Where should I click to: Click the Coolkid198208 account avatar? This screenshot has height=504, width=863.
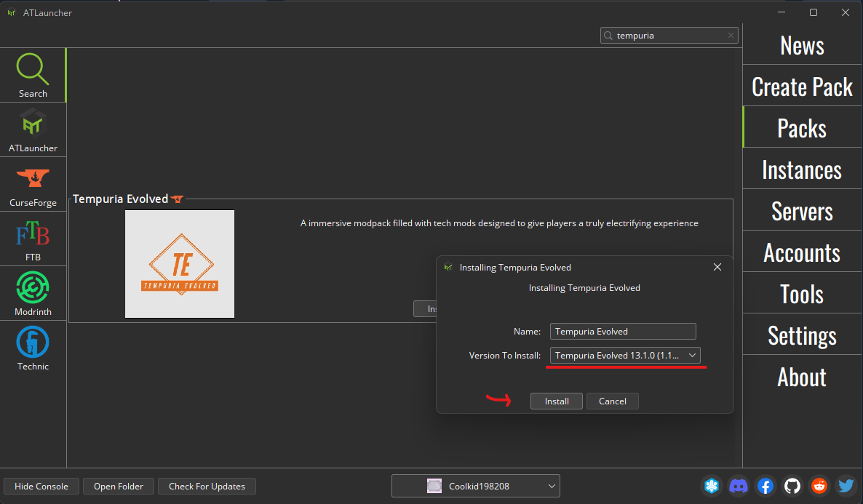[x=434, y=486]
